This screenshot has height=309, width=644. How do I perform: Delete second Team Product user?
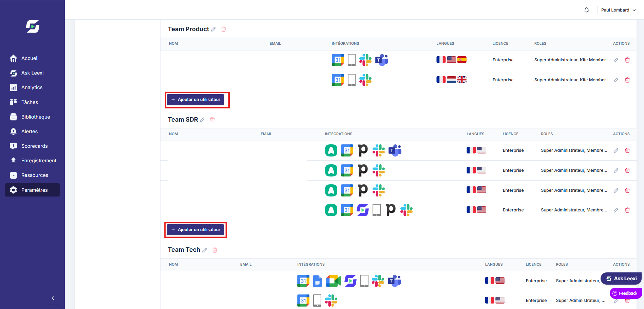pyautogui.click(x=627, y=80)
